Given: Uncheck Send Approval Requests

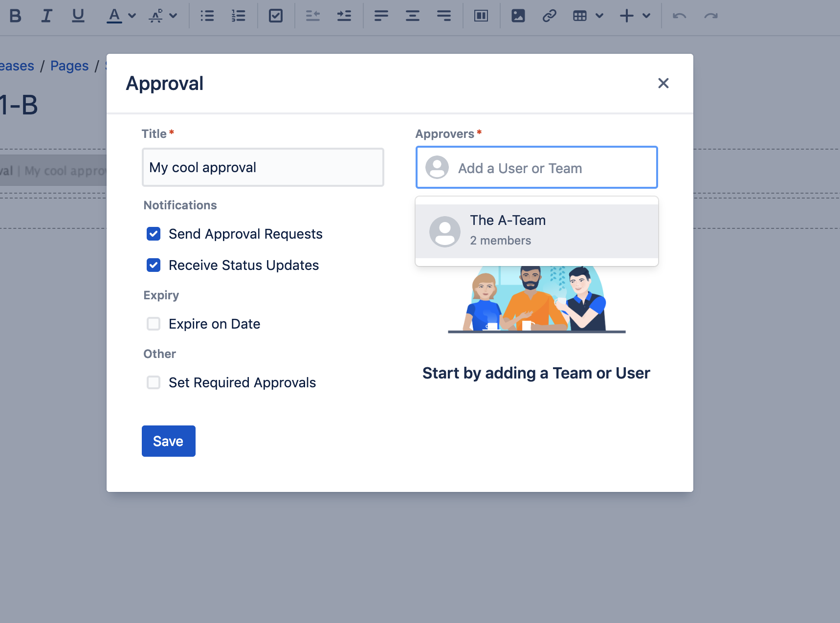Looking at the screenshot, I should [x=154, y=234].
